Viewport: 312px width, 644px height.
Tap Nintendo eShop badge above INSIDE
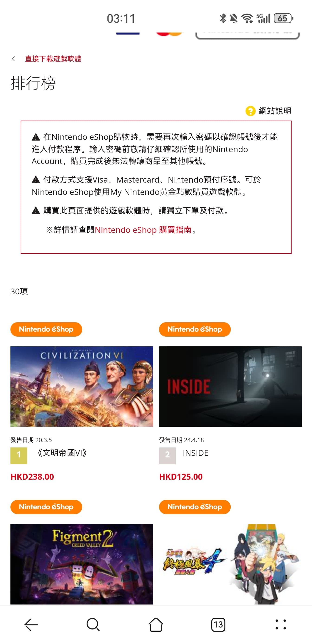click(195, 329)
